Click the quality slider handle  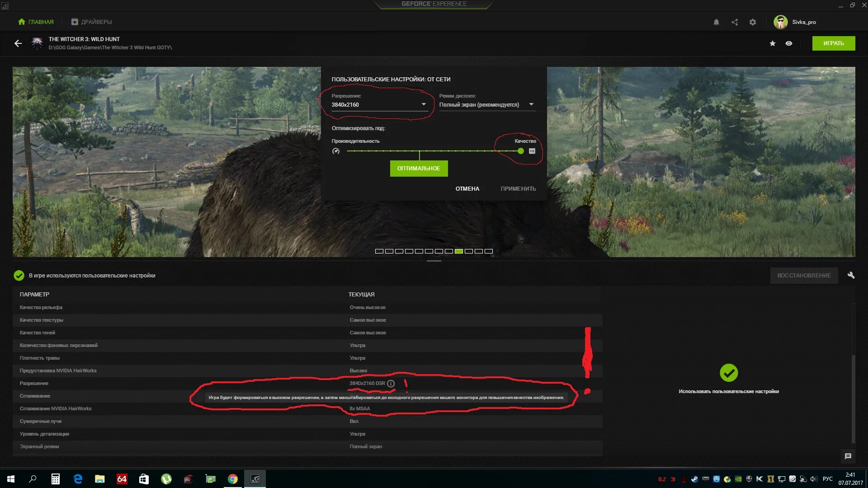coord(521,151)
